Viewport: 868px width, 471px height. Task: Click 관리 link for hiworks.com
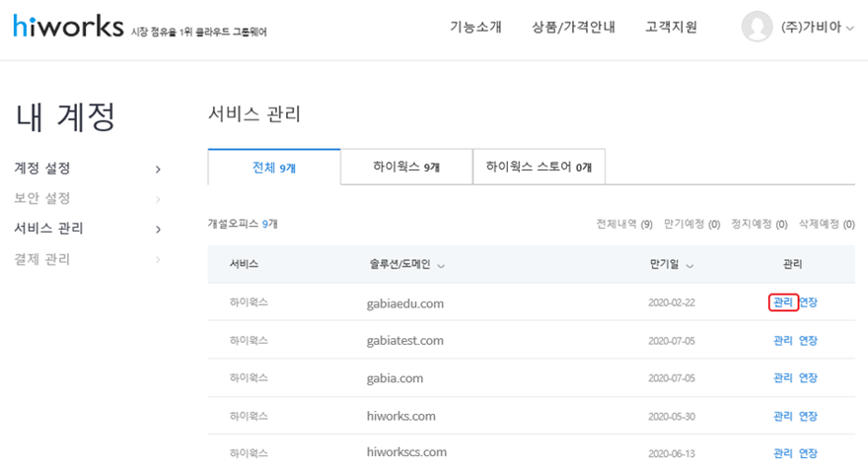click(x=783, y=416)
